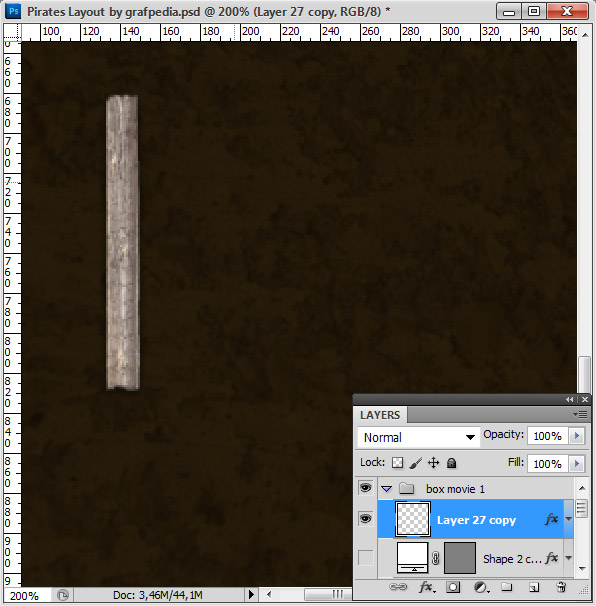Screen dimensions: 596x606
Task: Open the Layers panel options menu
Action: (580, 414)
